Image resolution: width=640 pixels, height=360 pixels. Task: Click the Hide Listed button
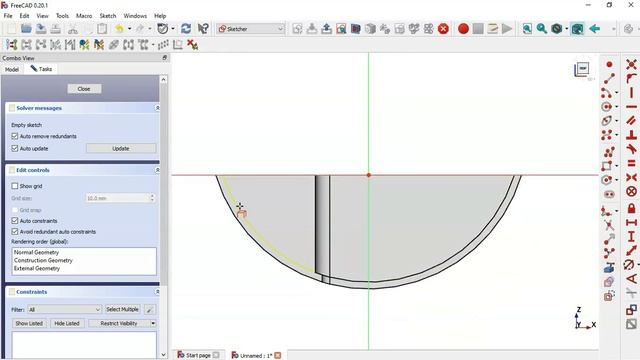pyautogui.click(x=67, y=323)
